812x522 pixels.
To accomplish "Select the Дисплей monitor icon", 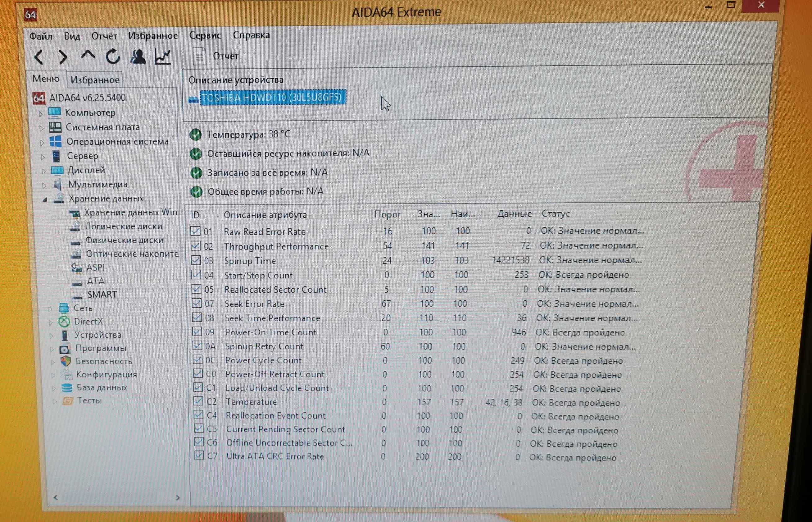I will [57, 170].
